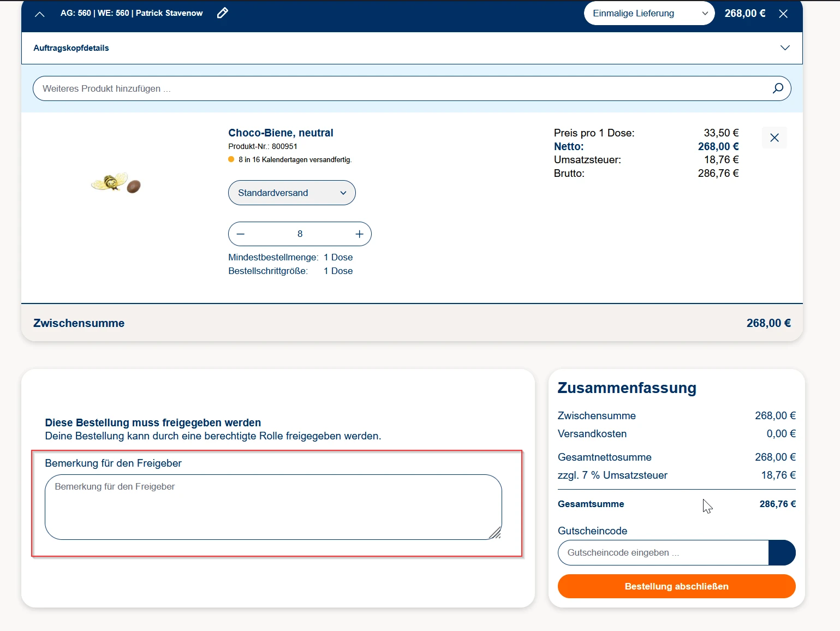Open the Choco-Biene, neutral product link
This screenshot has width=840, height=631.
click(281, 133)
